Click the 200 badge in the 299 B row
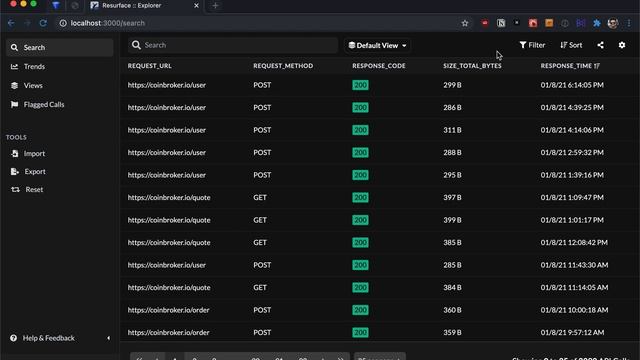Image resolution: width=640 pixels, height=360 pixels. click(x=360, y=85)
